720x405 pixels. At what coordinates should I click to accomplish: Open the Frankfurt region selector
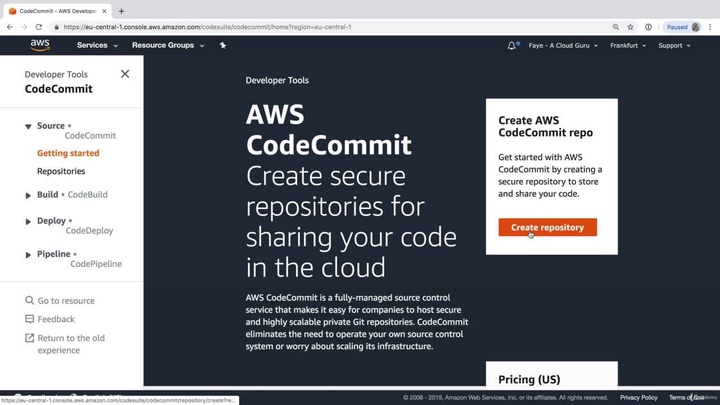[x=629, y=45]
